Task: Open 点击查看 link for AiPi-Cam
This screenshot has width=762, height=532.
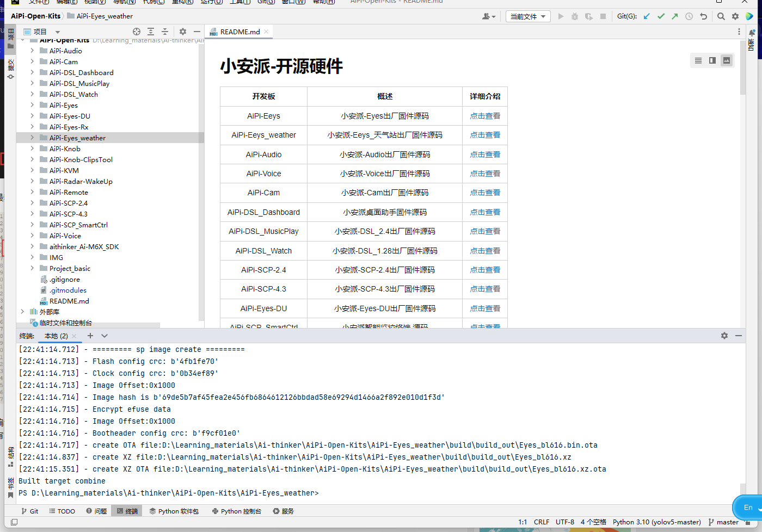Action: (485, 193)
